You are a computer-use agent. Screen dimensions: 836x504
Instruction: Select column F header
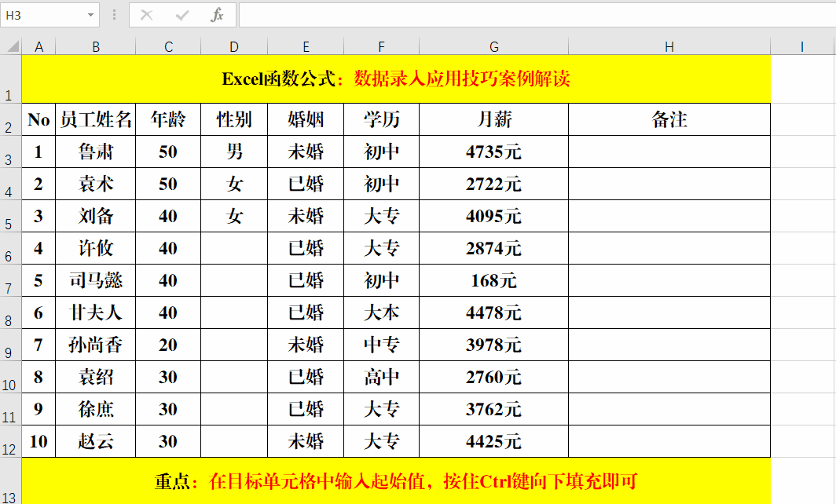tap(382, 47)
